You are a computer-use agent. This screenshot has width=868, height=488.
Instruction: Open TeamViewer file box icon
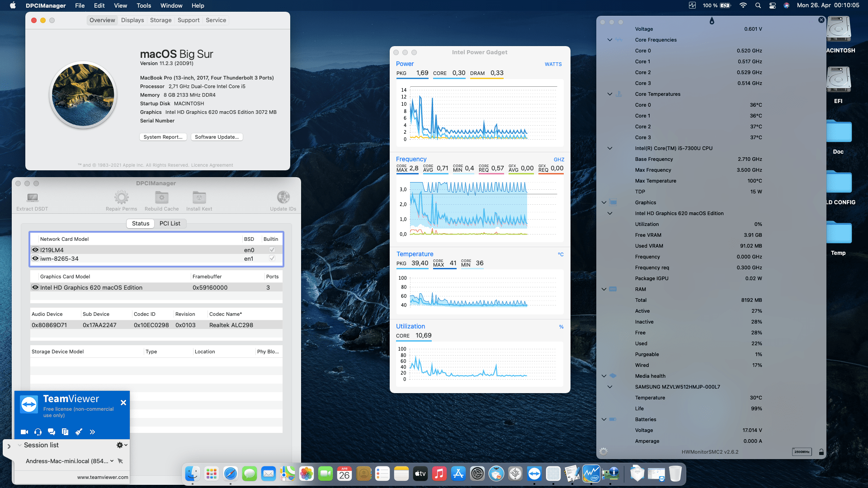point(65,432)
